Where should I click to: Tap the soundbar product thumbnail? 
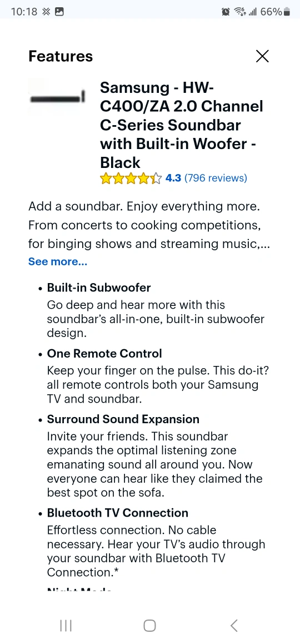[x=58, y=98]
